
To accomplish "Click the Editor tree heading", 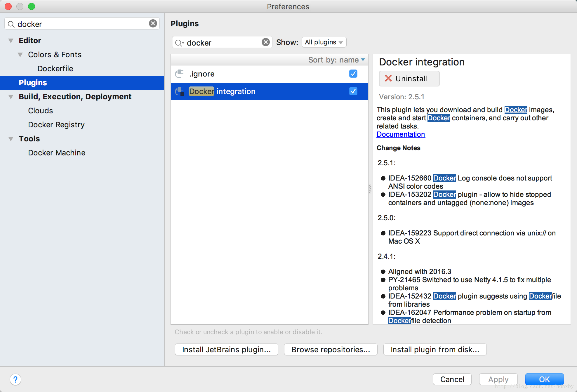I will (30, 41).
